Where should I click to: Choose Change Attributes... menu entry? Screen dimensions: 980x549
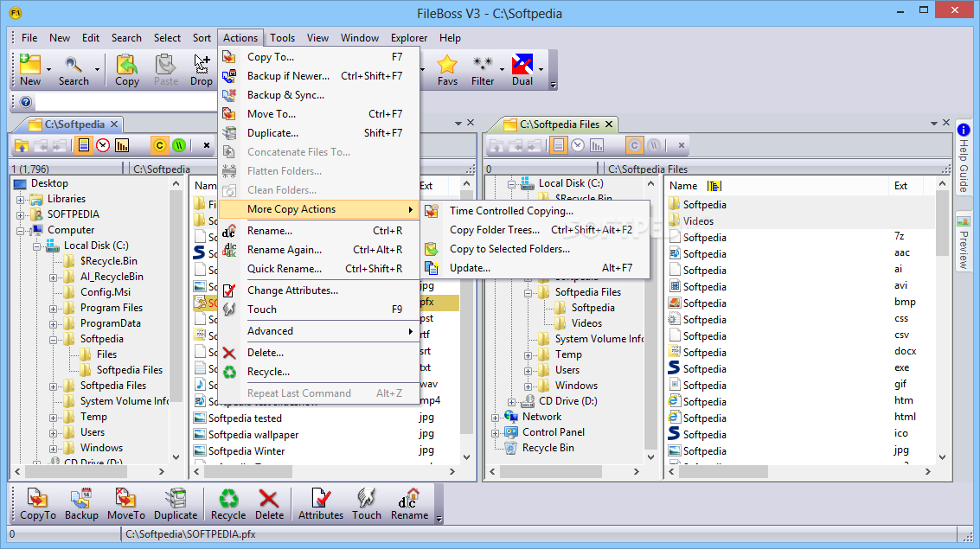coord(319,290)
